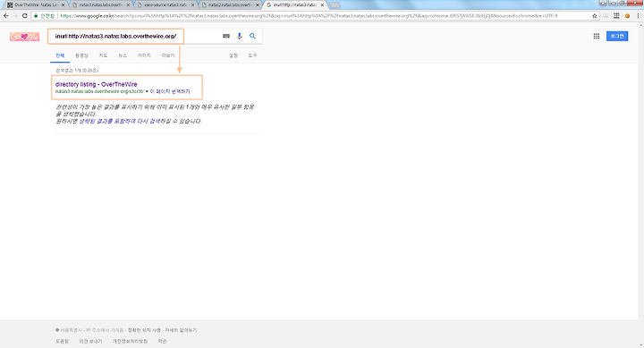The width and height of the screenshot is (644, 348).
Task: Go back with the browser back arrow
Action: 5,15
